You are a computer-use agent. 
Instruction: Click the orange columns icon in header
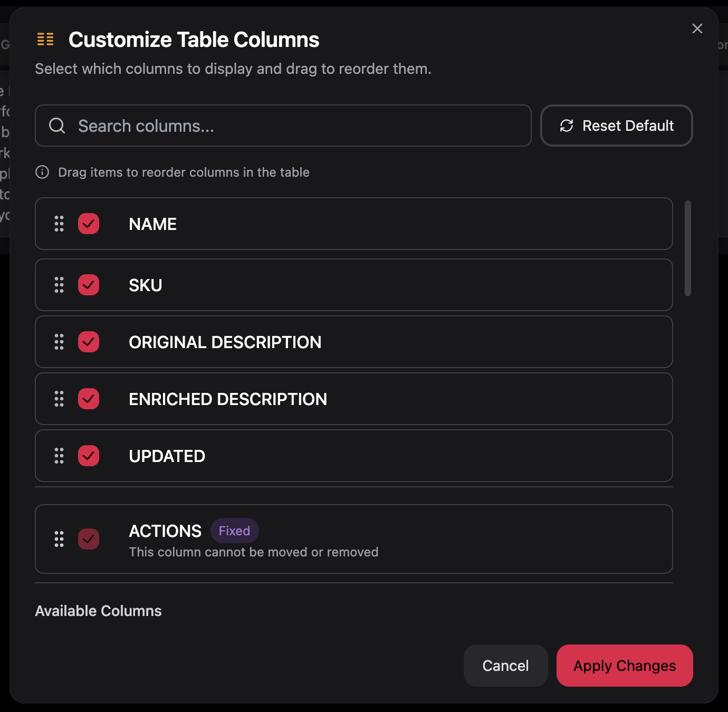coord(45,39)
